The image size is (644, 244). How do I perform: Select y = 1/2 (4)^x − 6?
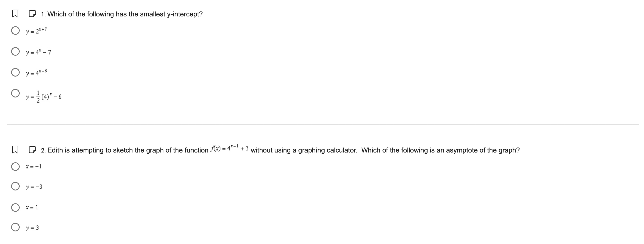point(16,93)
